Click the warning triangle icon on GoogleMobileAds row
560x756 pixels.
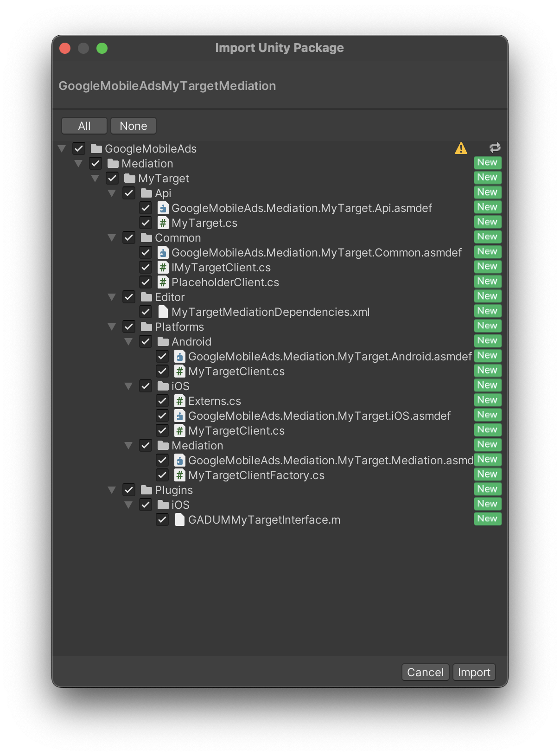pyautogui.click(x=461, y=148)
